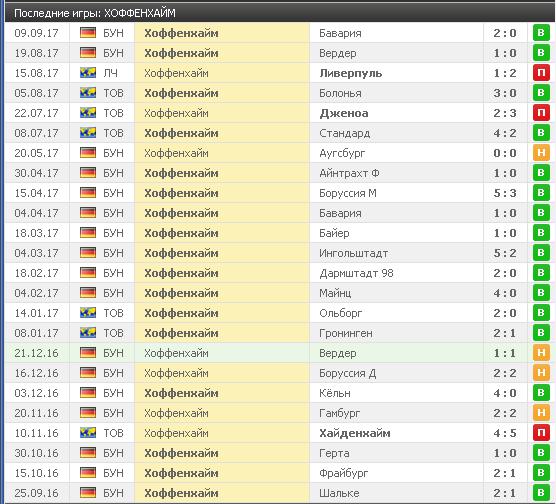The height and width of the screenshot is (504, 556).
Task: Open opponent Хайденхайм team link
Action: click(x=355, y=433)
